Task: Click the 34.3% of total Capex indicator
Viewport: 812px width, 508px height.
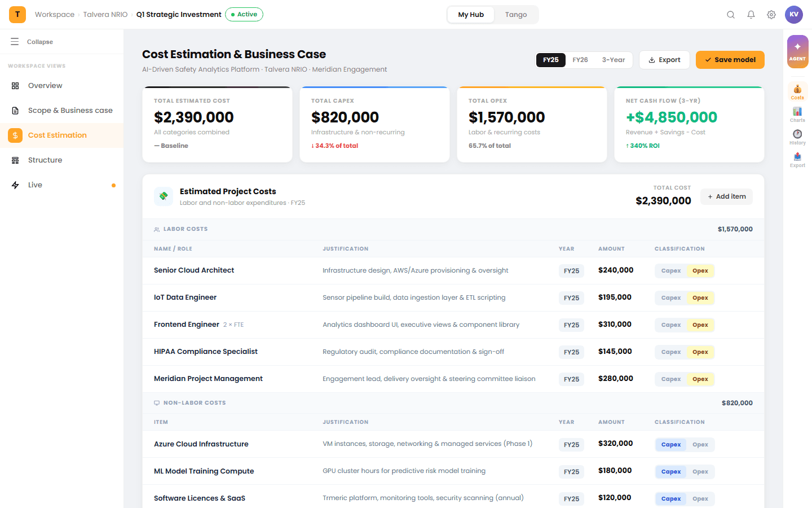Action: 335,146
